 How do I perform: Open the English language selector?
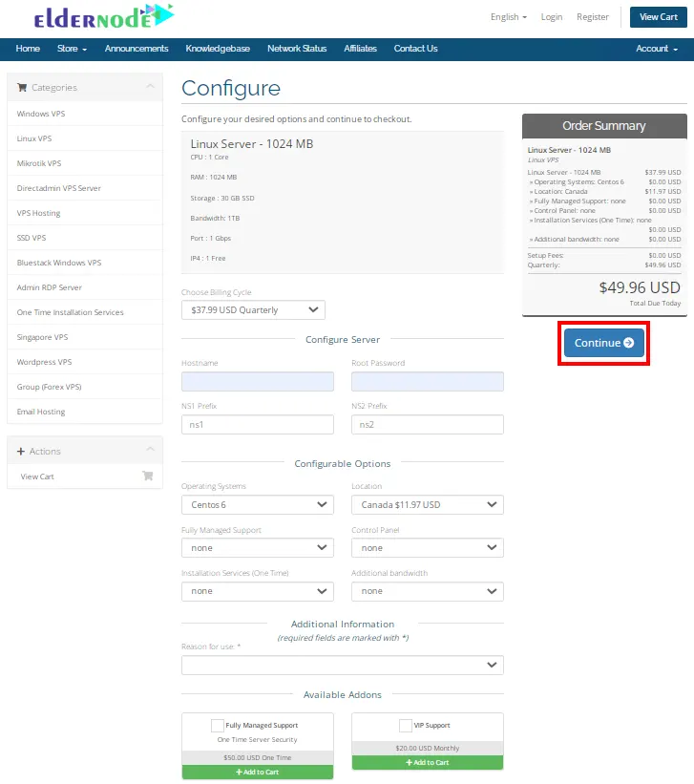click(x=509, y=17)
